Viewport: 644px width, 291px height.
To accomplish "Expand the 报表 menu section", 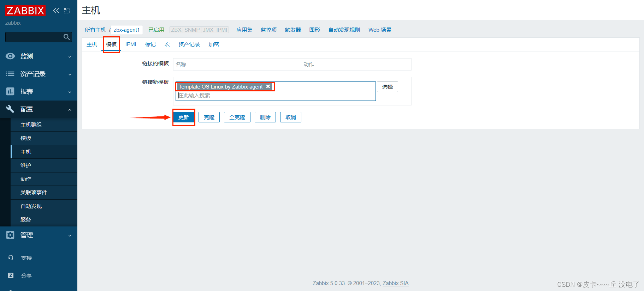I will pyautogui.click(x=39, y=91).
